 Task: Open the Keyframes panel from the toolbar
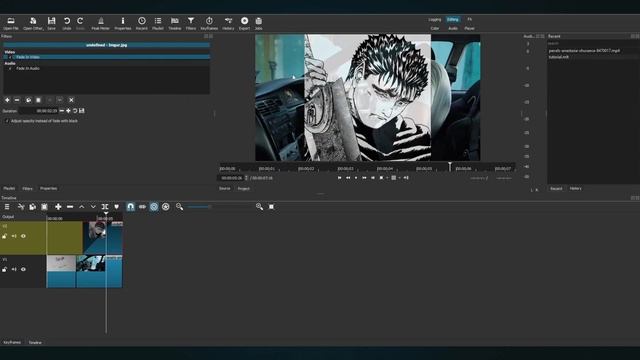pos(209,23)
